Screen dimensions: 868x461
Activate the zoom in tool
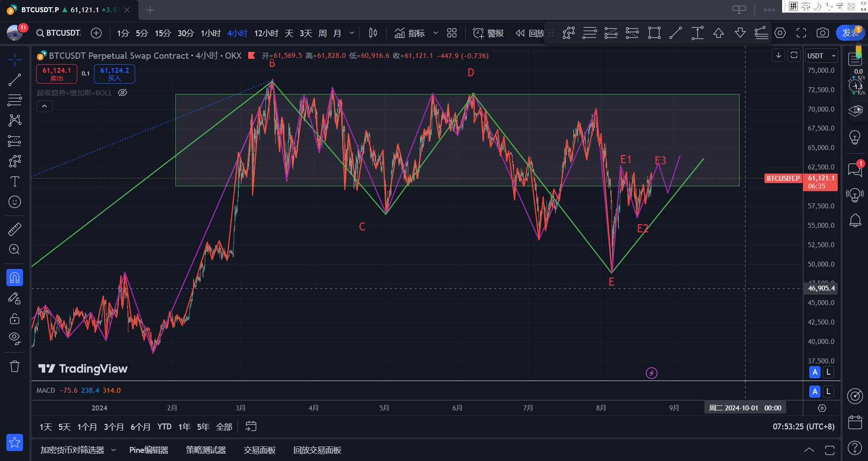pos(14,249)
